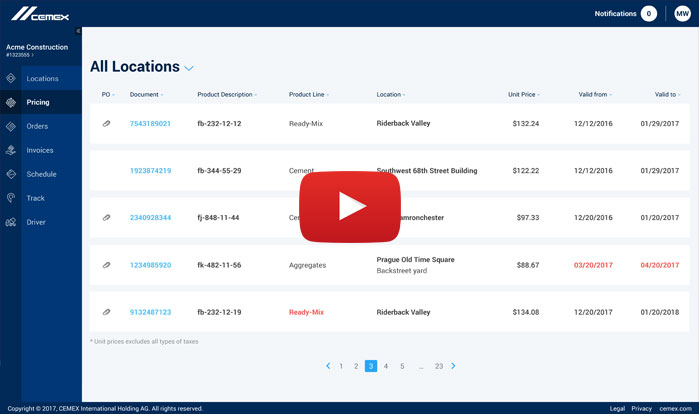Open document link 1923874219
Screen dimensions: 699x414
click(150, 171)
